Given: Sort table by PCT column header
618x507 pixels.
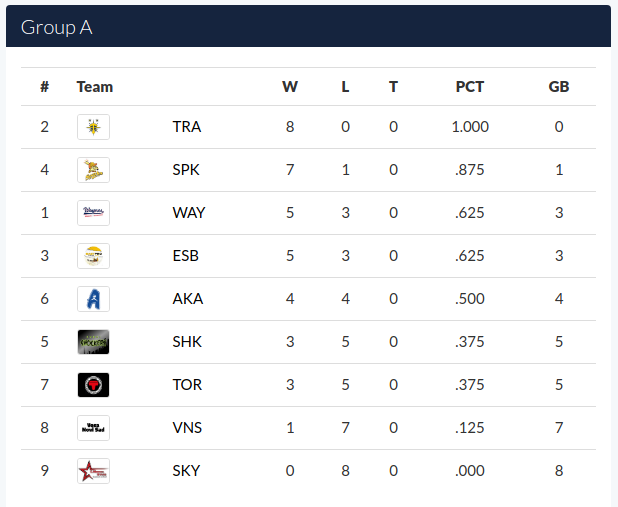Looking at the screenshot, I should click(470, 87).
